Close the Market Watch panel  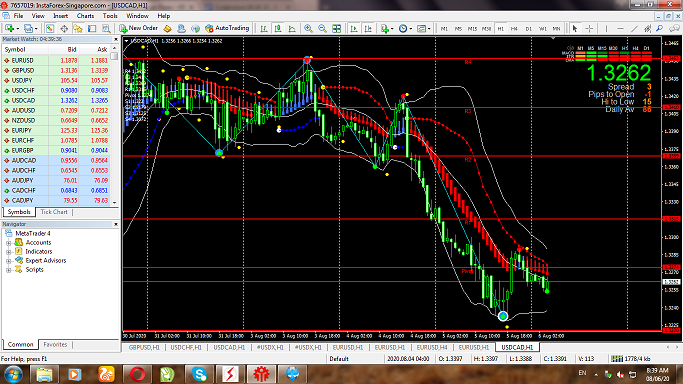point(116,39)
